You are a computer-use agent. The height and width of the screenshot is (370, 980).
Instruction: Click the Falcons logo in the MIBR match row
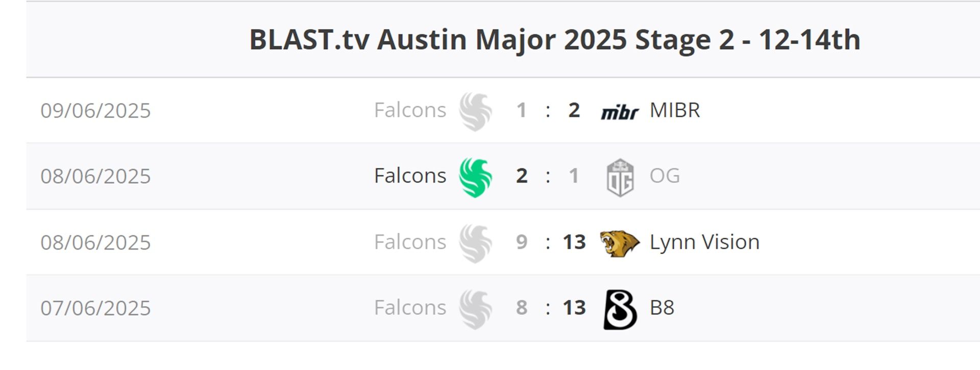[475, 111]
